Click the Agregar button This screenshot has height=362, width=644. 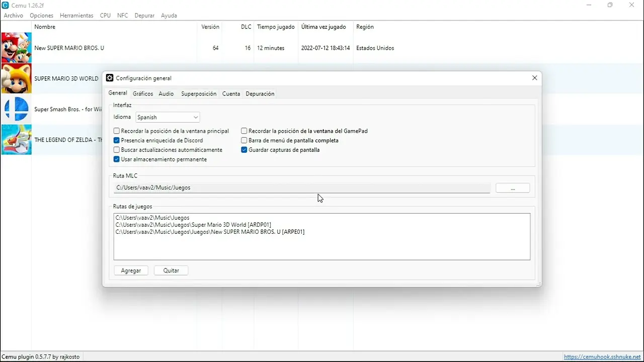(x=131, y=270)
